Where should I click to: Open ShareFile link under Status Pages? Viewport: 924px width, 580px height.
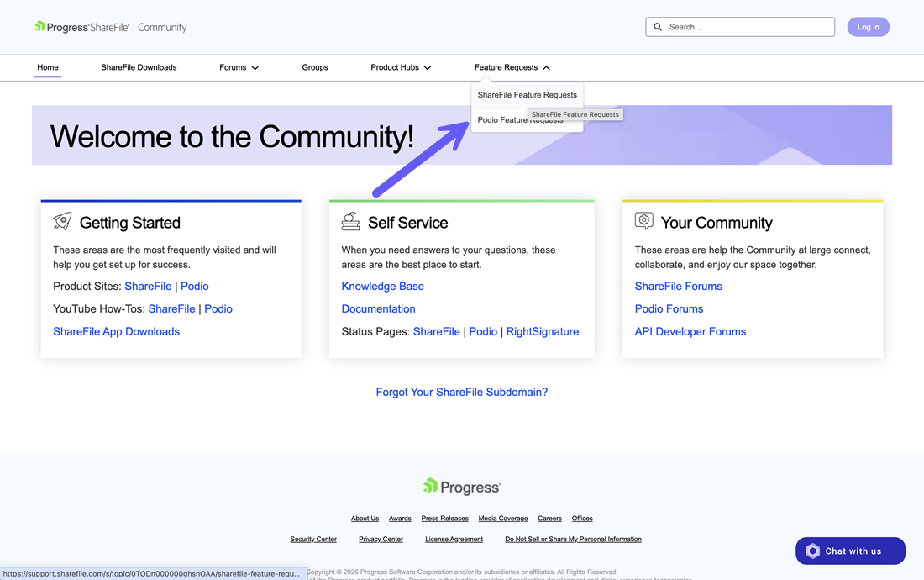pos(437,331)
